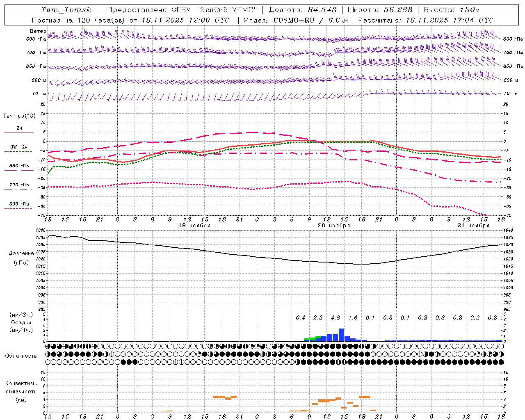Screen dimensions: 525x420
Task: Click the Tom_Tomsk station title
Action: click(x=66, y=10)
